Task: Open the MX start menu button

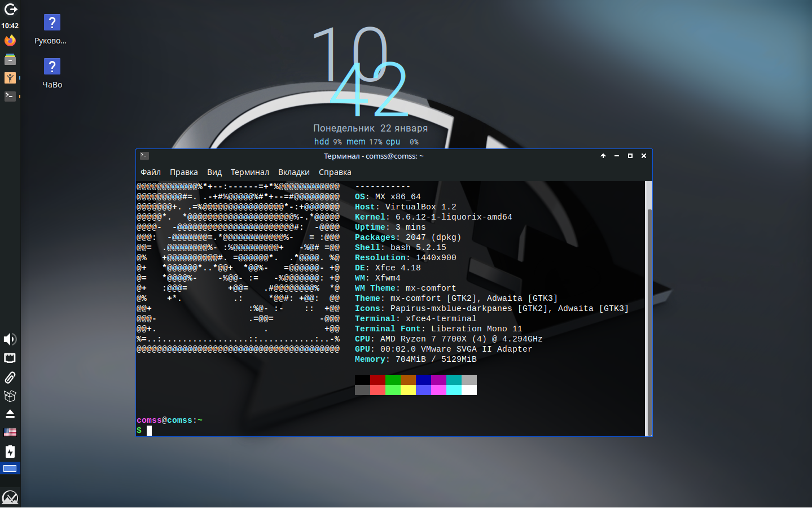Action: 10,497
